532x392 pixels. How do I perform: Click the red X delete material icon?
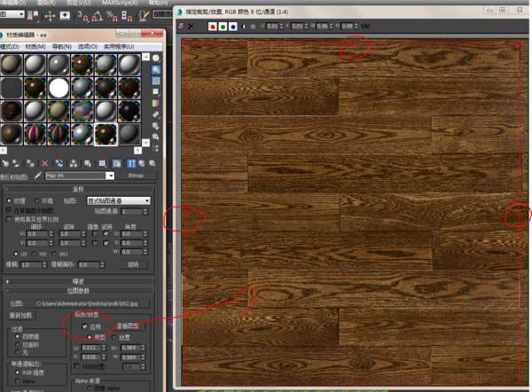pos(45,163)
